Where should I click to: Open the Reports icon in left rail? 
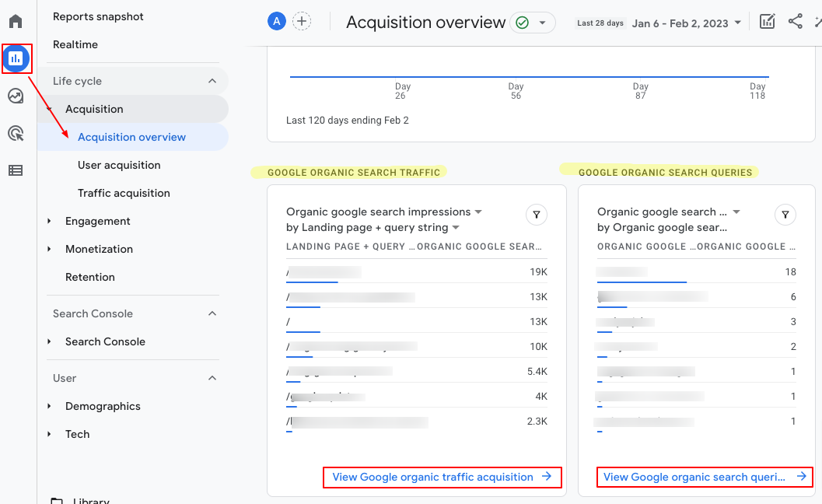(x=16, y=59)
